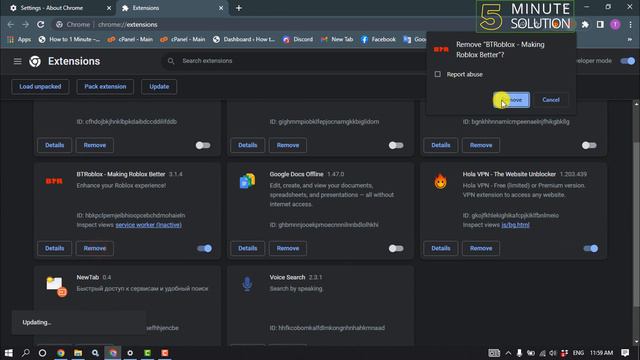
Task: Click the chrome://extensions address bar
Action: [127, 24]
